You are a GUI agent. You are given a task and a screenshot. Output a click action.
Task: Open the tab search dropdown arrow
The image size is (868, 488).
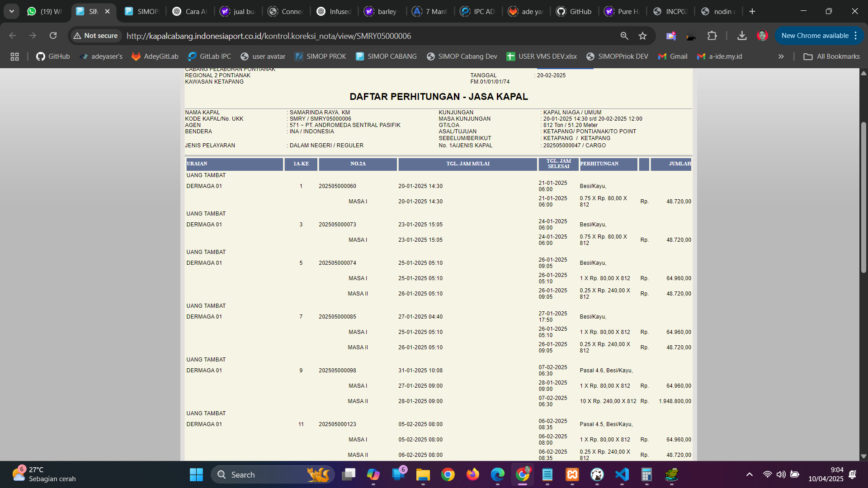tap(12, 11)
